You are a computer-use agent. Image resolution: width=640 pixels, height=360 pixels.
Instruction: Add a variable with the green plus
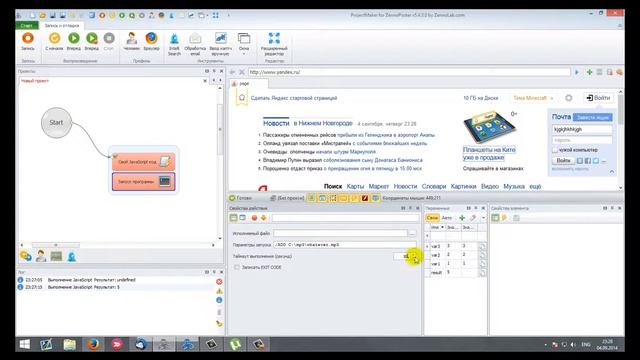[462, 218]
